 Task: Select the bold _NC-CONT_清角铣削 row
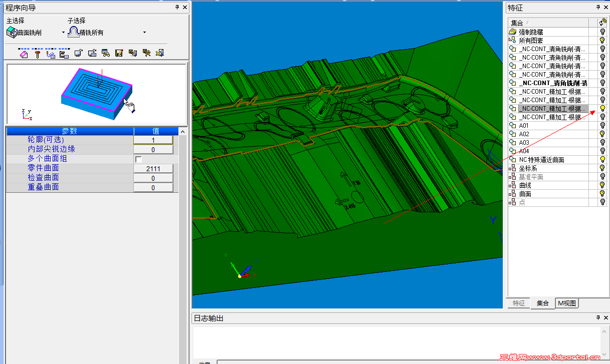553,83
